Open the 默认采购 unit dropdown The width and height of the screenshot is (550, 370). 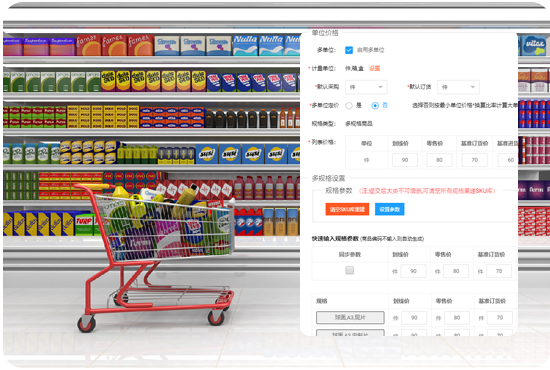(x=366, y=87)
